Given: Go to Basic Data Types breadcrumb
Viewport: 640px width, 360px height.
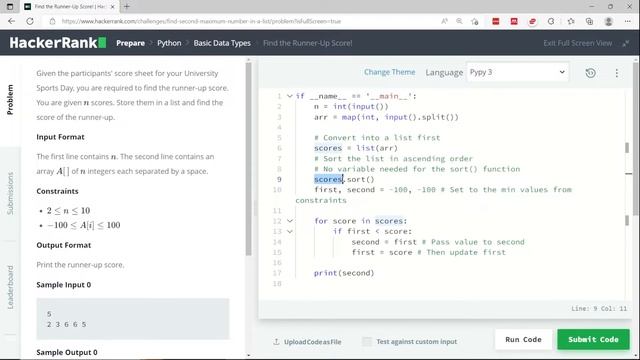Looking at the screenshot, I should (222, 43).
